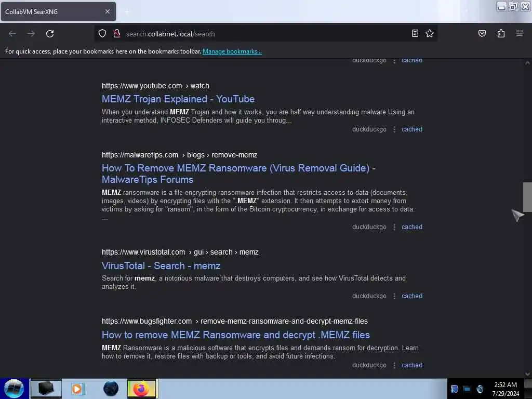Open bugsfighter remove MEMZ Ransomware result
The width and height of the screenshot is (532, 399).
pos(236,335)
